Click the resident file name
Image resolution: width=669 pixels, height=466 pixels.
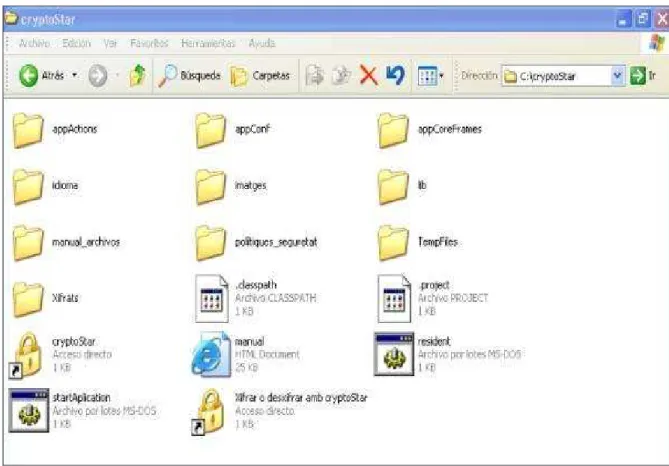coord(434,341)
